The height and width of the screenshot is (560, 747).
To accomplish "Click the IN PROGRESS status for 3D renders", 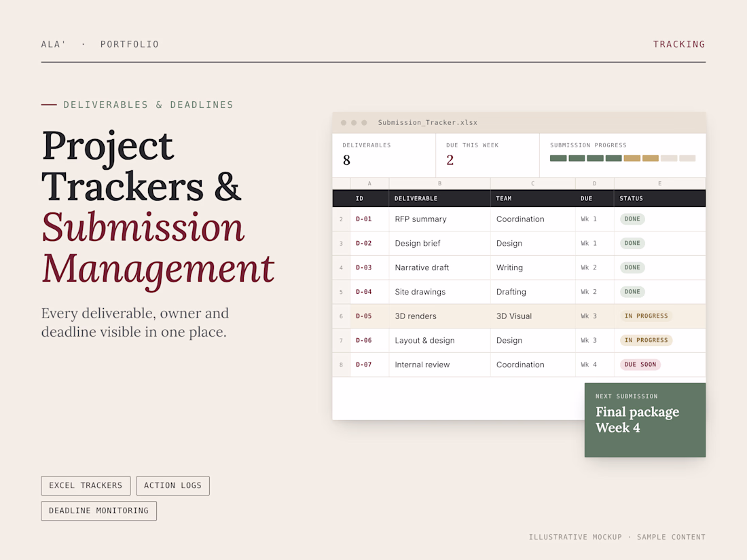I will [646, 316].
